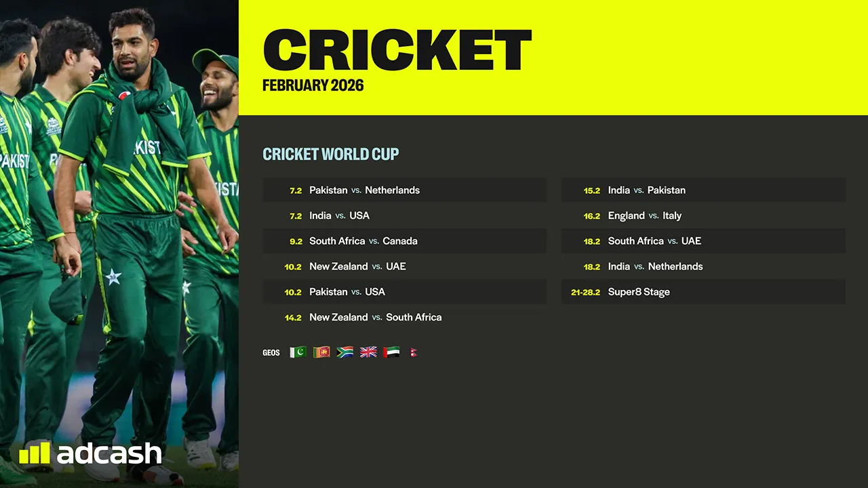
Task: Expand the New Zealand vs UAE fixture
Action: pyautogui.click(x=404, y=266)
